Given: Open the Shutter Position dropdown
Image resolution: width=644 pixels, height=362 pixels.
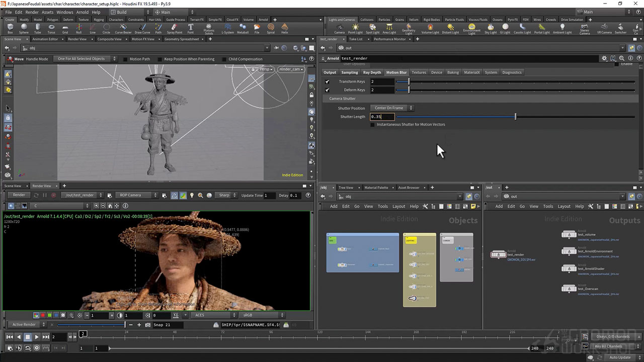Looking at the screenshot, I should (392, 108).
